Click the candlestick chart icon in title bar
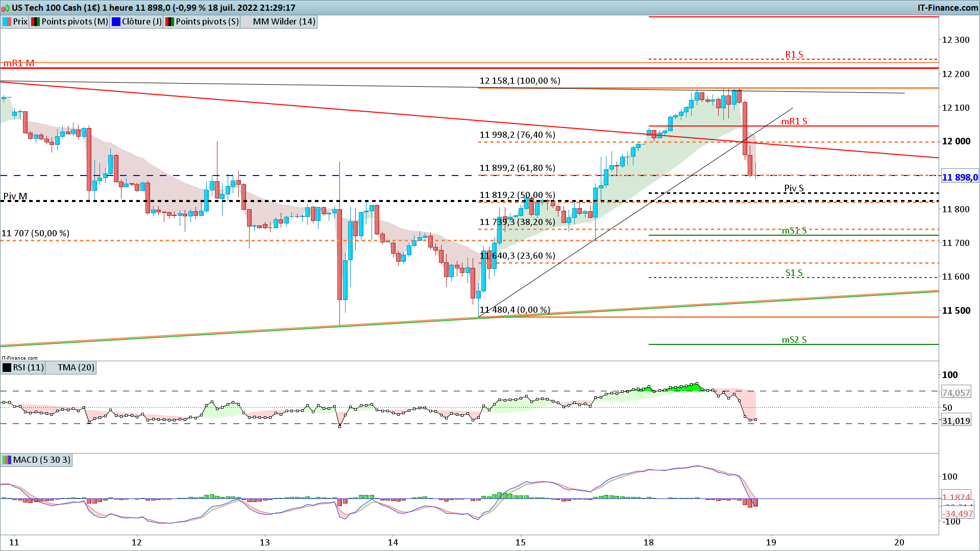The width and height of the screenshot is (980, 551). coord(6,8)
